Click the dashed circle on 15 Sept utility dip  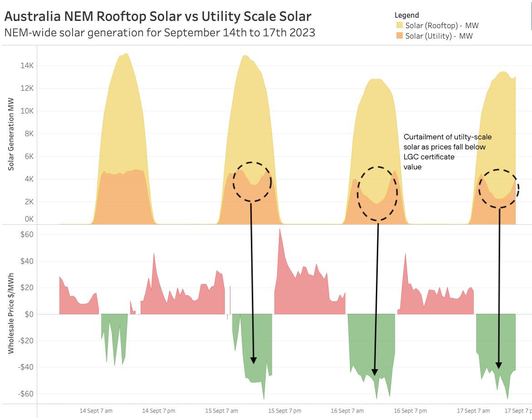[x=252, y=182]
